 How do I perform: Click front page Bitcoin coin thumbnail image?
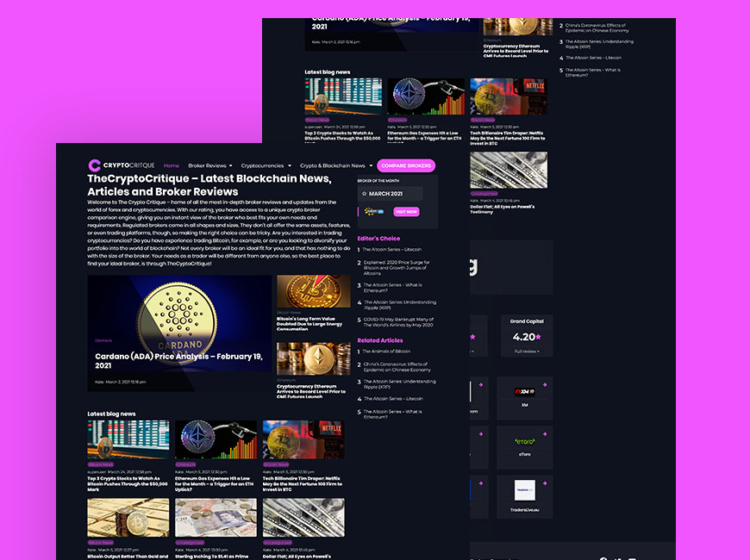[x=313, y=290]
